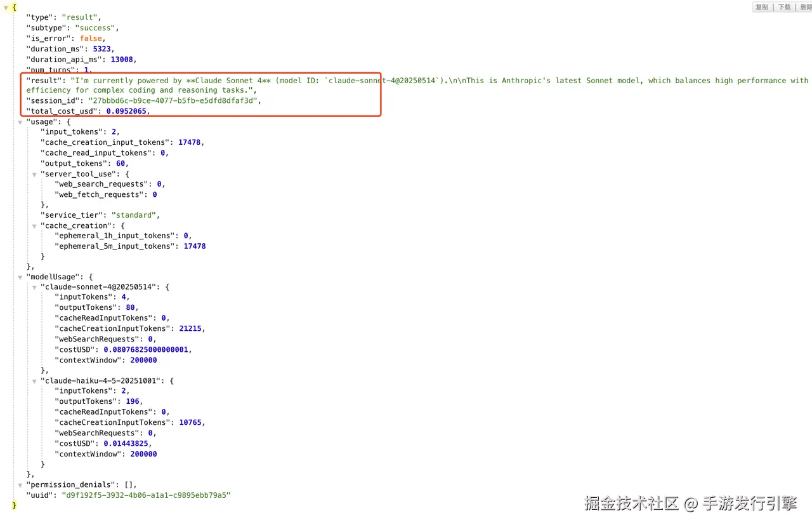
Task: Click the "web_search_requests" key
Action: click(101, 184)
